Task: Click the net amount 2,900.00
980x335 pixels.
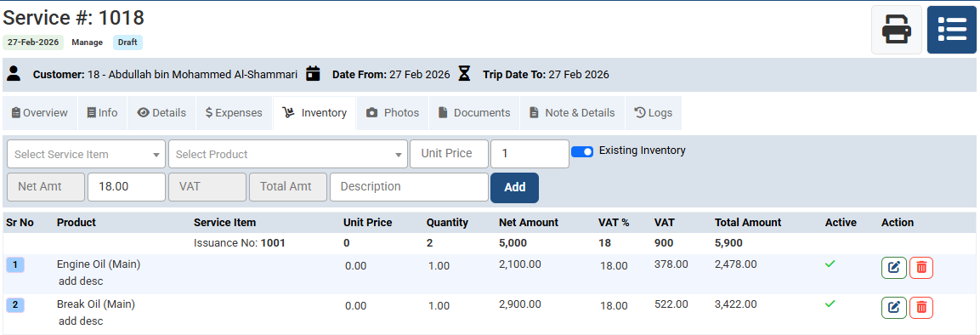Action: pyautogui.click(x=520, y=304)
